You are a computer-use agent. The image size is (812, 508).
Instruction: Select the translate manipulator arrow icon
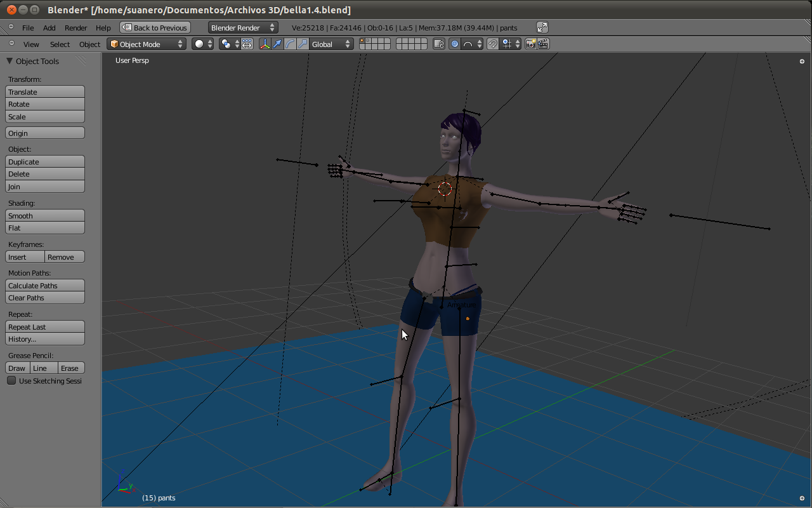click(277, 44)
